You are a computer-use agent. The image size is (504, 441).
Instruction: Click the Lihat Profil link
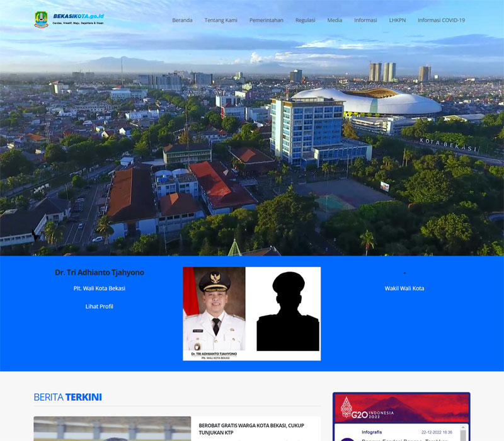click(99, 307)
